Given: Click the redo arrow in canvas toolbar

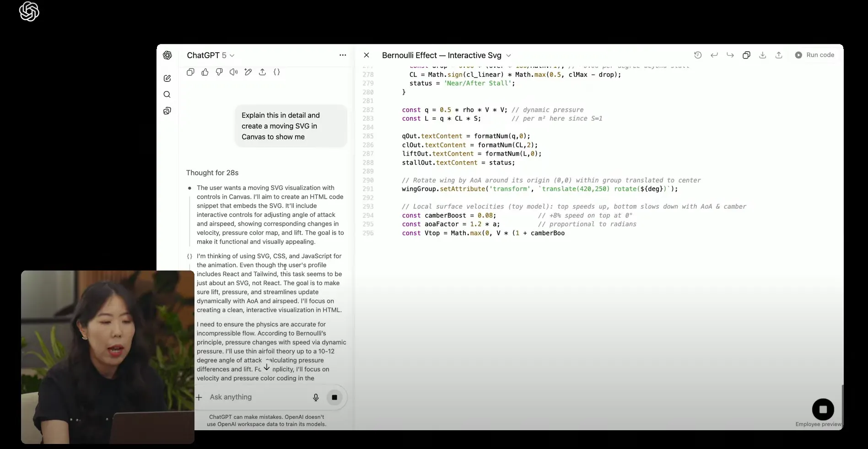Looking at the screenshot, I should click(730, 55).
